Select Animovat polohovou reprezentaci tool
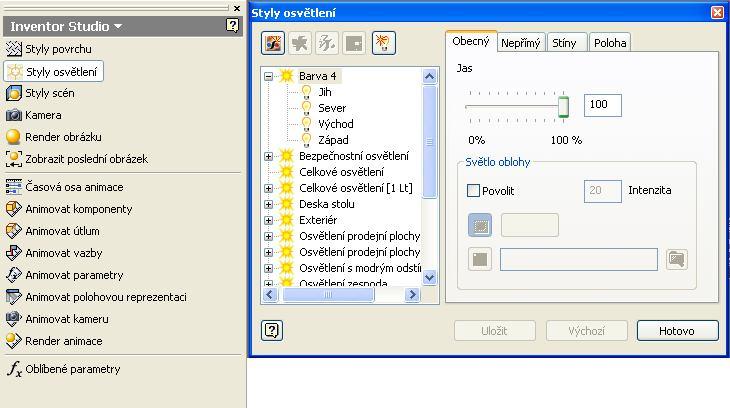Image resolution: width=730 pixels, height=408 pixels. [96, 297]
